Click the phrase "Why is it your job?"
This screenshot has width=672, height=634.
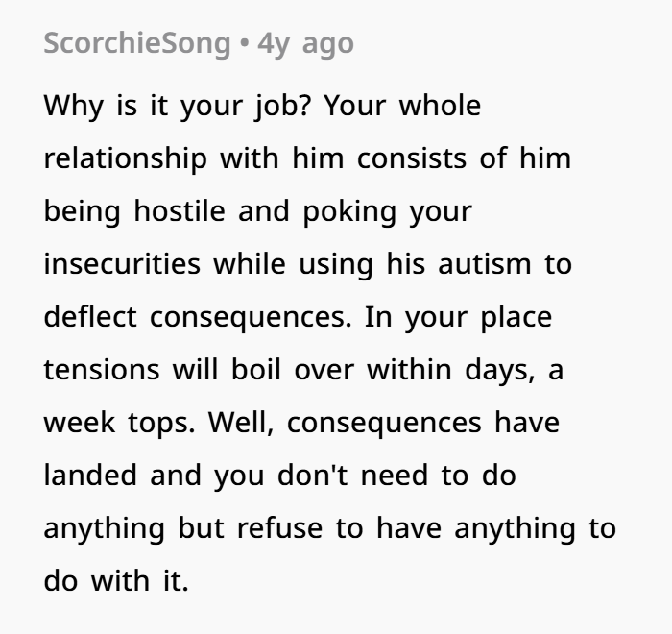coord(176,106)
